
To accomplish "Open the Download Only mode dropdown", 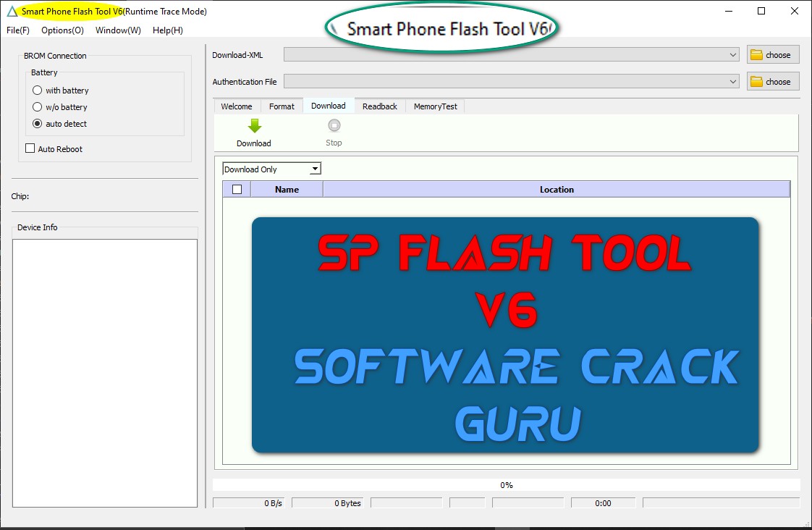I will coord(272,169).
